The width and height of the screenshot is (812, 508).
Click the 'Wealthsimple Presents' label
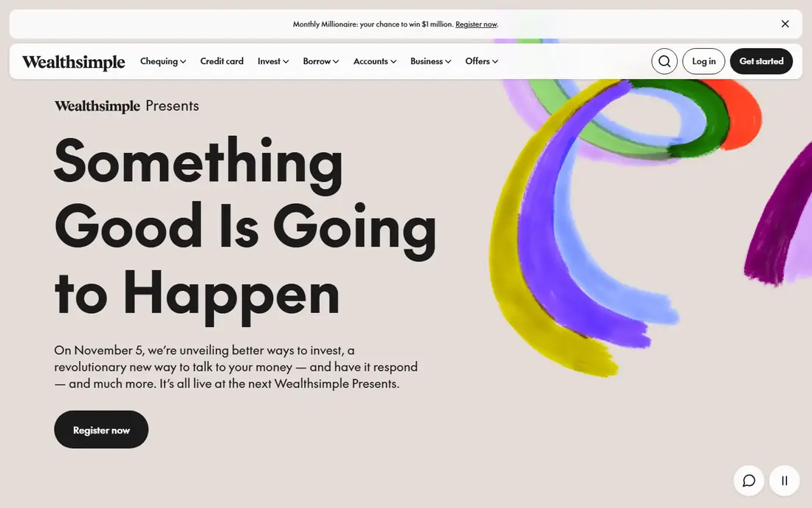(127, 106)
